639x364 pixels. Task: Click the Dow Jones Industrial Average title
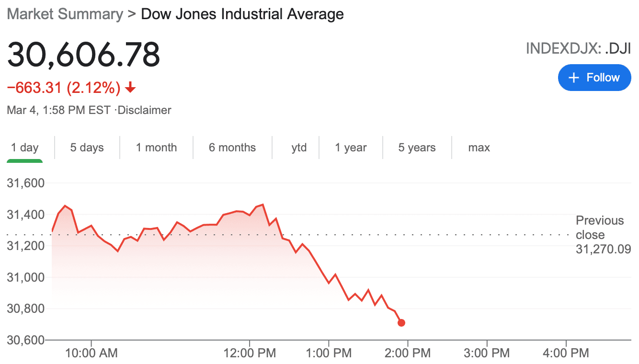pyautogui.click(x=242, y=14)
